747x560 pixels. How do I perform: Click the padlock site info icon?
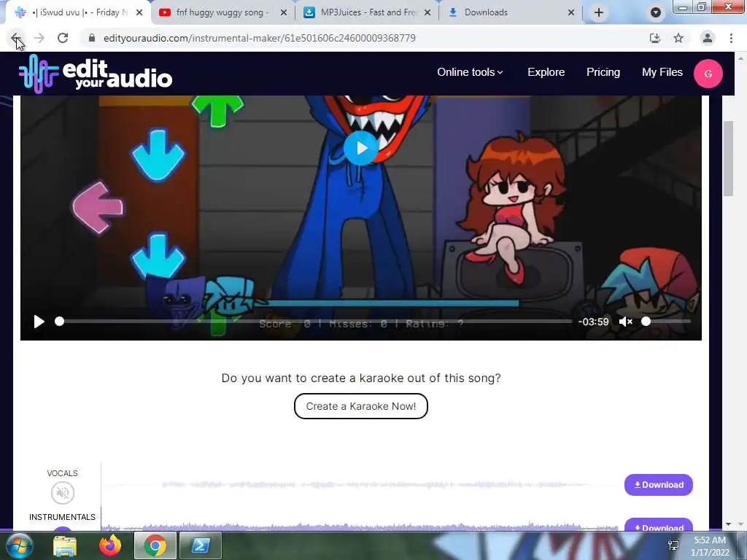(x=92, y=38)
